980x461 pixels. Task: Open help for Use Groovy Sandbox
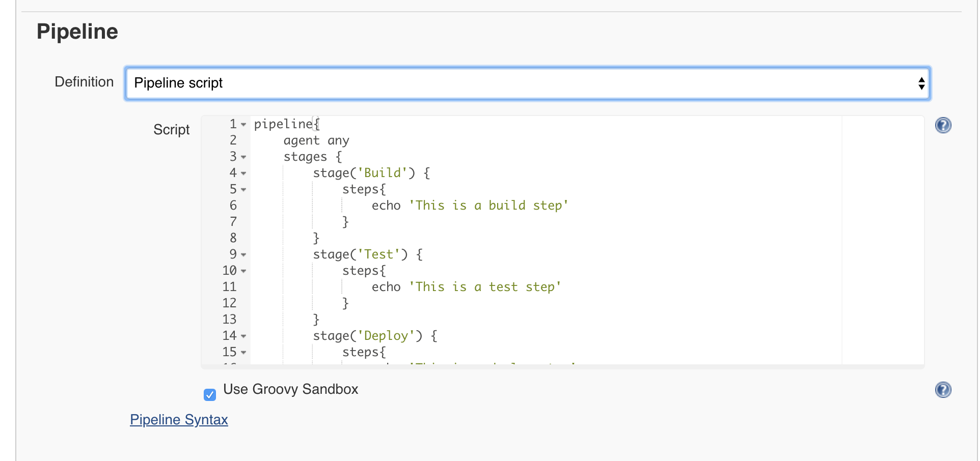pos(943,390)
